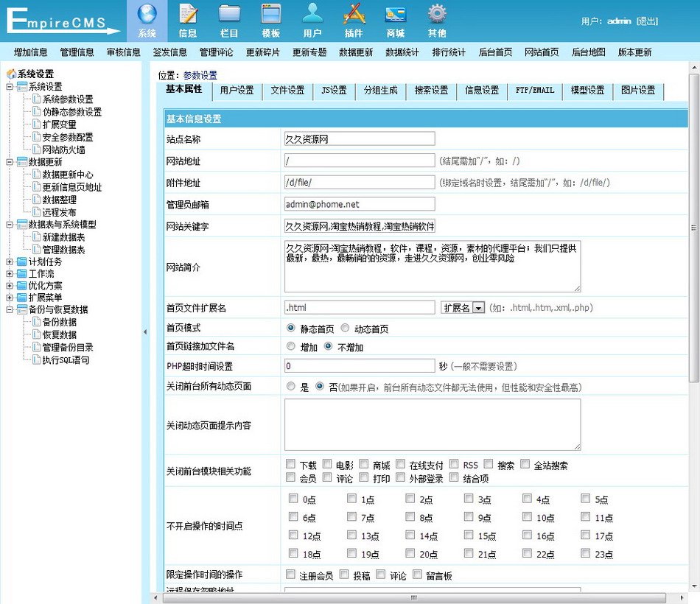The height and width of the screenshot is (604, 700).
Task: Click the horizontal scrollbar at the bottom
Action: 414,597
